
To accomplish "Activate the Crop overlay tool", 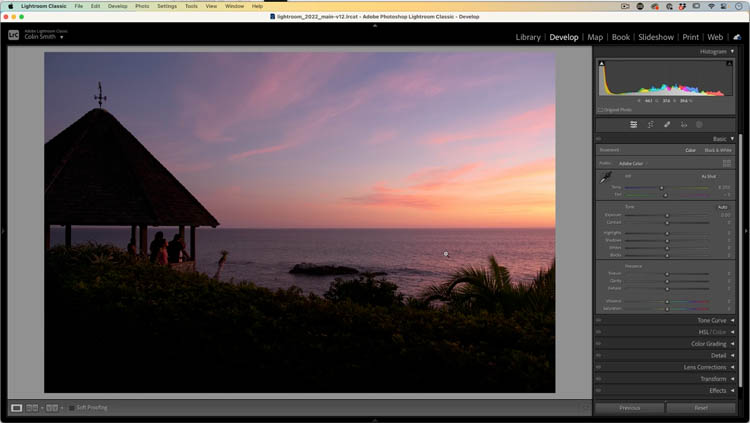I will tap(650, 125).
